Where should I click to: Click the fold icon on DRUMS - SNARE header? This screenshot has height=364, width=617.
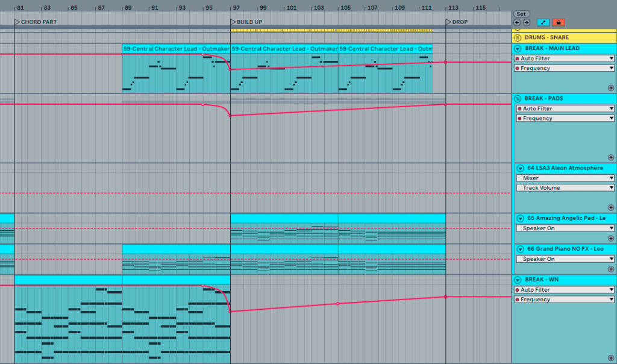click(517, 37)
